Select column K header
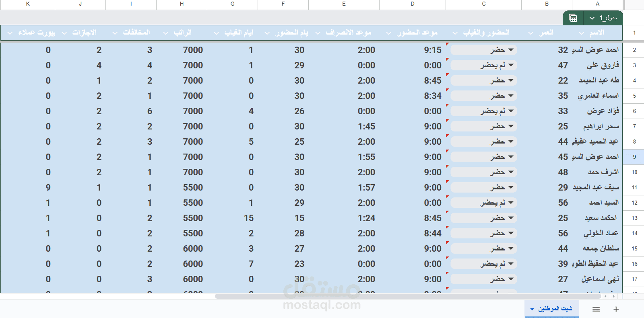 [28, 4]
